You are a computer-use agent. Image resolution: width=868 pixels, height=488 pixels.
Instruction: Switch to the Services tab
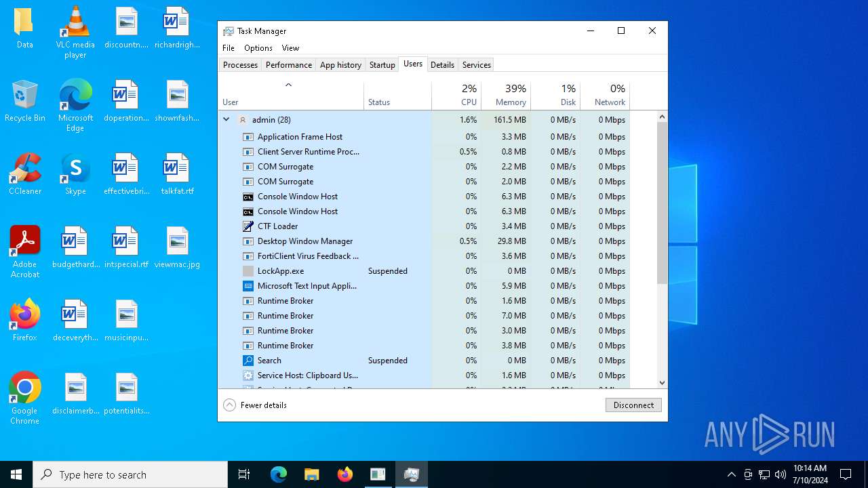(477, 65)
